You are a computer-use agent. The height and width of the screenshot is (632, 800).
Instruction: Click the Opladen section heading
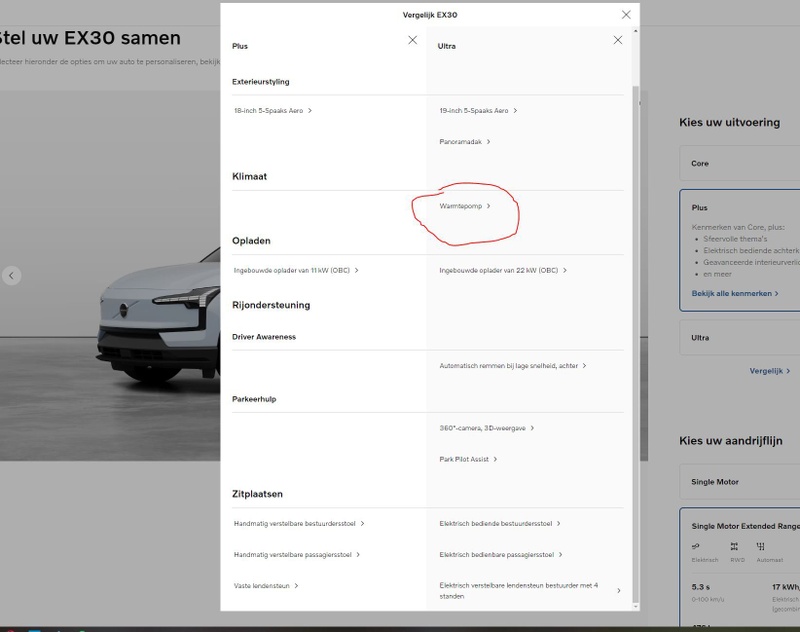251,241
